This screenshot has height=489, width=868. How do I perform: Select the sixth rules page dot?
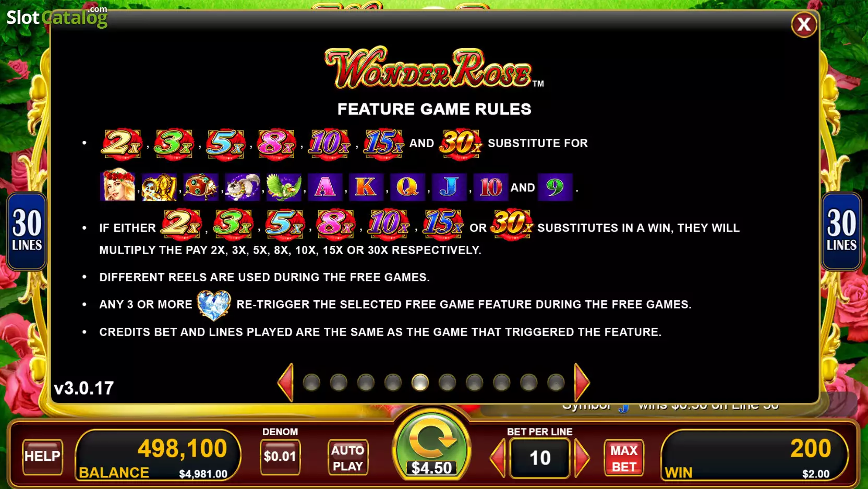(x=447, y=383)
